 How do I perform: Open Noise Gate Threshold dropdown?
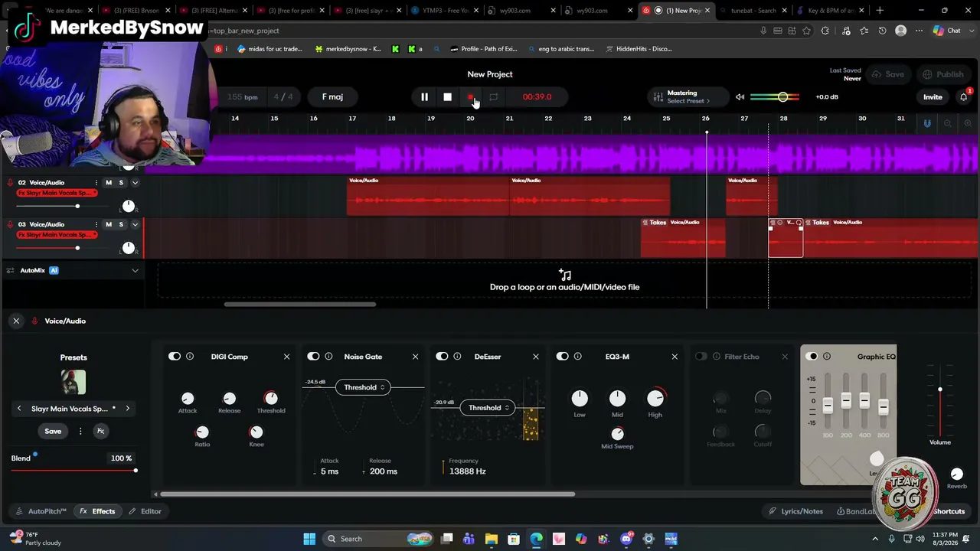[x=364, y=387]
